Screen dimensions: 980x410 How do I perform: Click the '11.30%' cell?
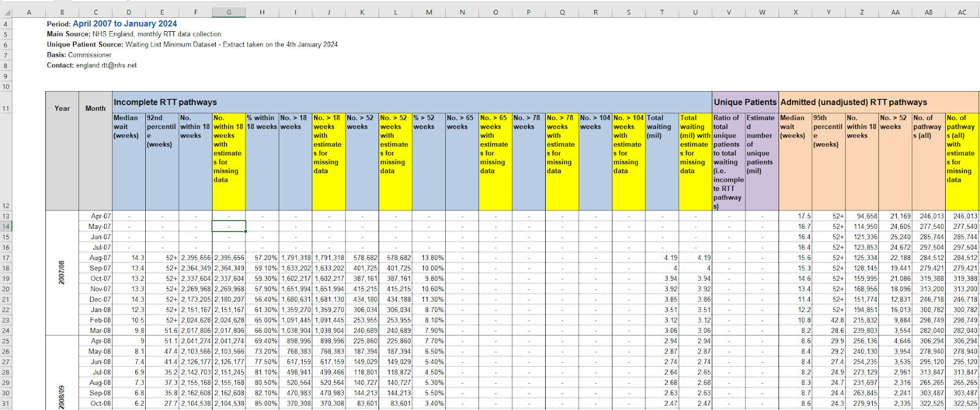click(429, 299)
